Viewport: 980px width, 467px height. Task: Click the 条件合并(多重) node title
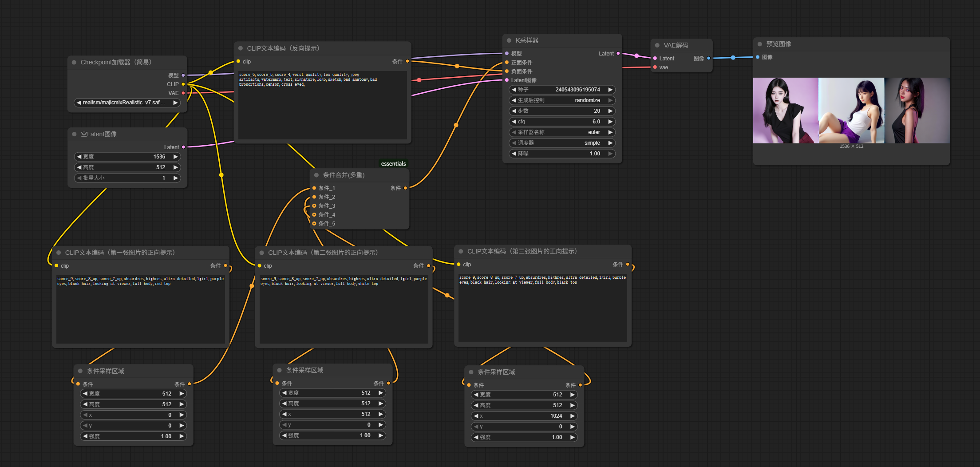[x=344, y=175]
